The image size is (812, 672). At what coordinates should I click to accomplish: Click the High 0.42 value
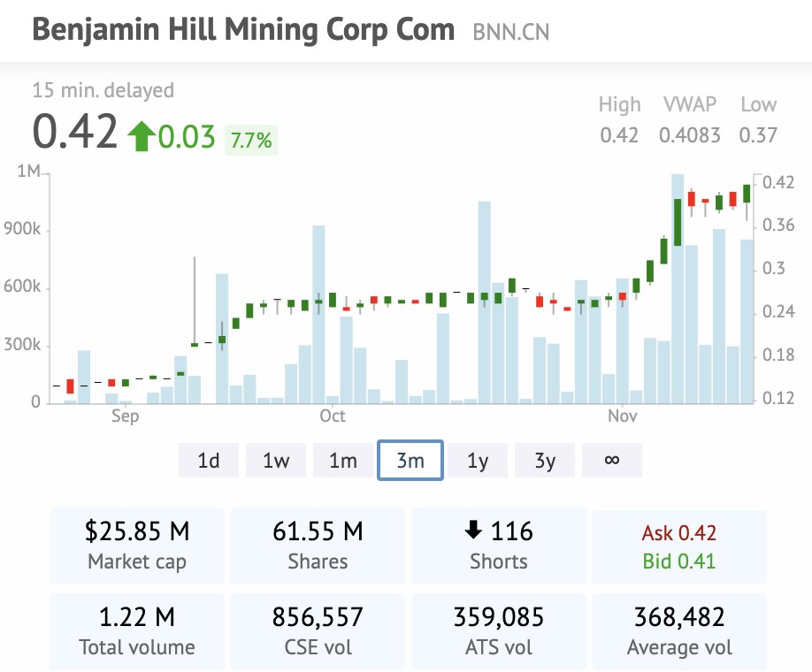click(619, 135)
